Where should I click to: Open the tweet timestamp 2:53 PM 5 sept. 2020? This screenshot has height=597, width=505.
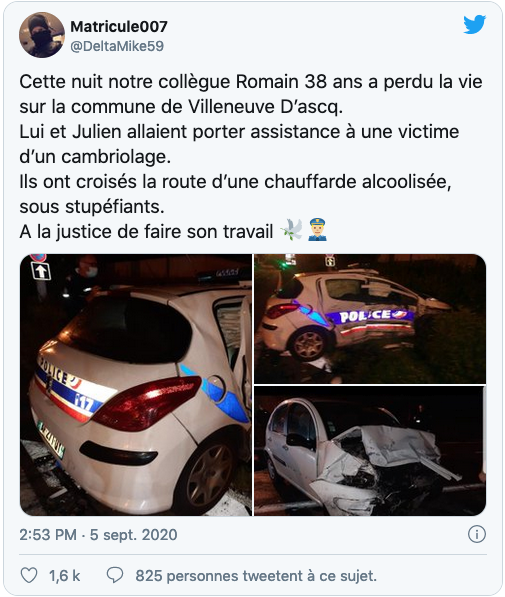point(98,535)
